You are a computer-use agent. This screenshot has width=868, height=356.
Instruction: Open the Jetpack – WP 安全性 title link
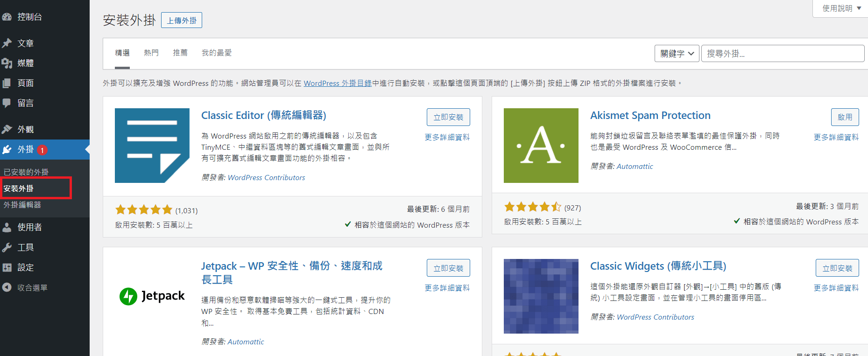292,272
